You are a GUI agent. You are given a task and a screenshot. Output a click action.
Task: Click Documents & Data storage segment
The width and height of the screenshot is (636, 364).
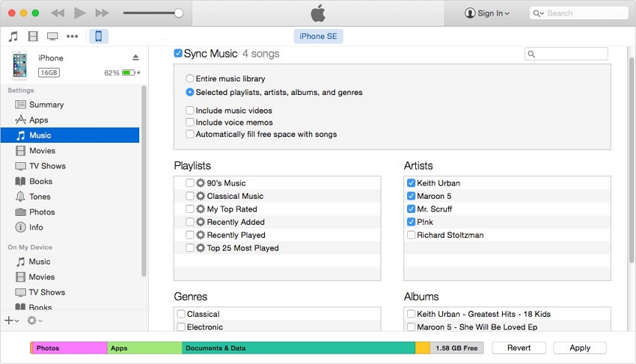tap(299, 348)
